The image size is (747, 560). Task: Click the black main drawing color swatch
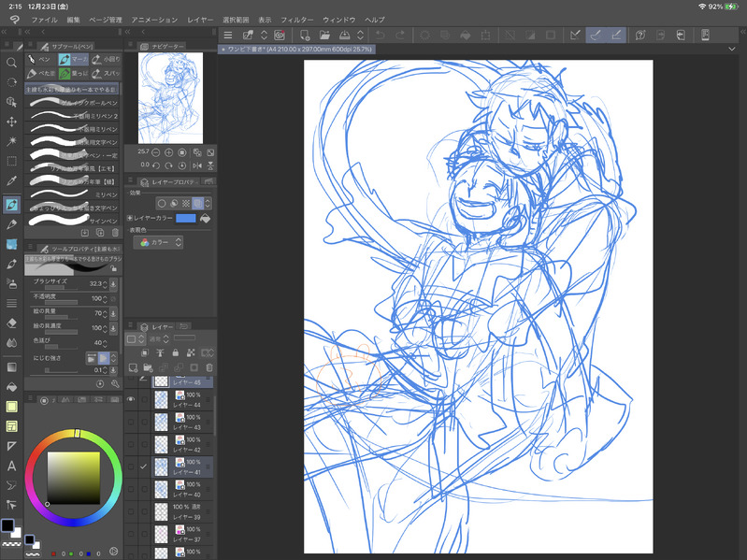click(x=7, y=525)
